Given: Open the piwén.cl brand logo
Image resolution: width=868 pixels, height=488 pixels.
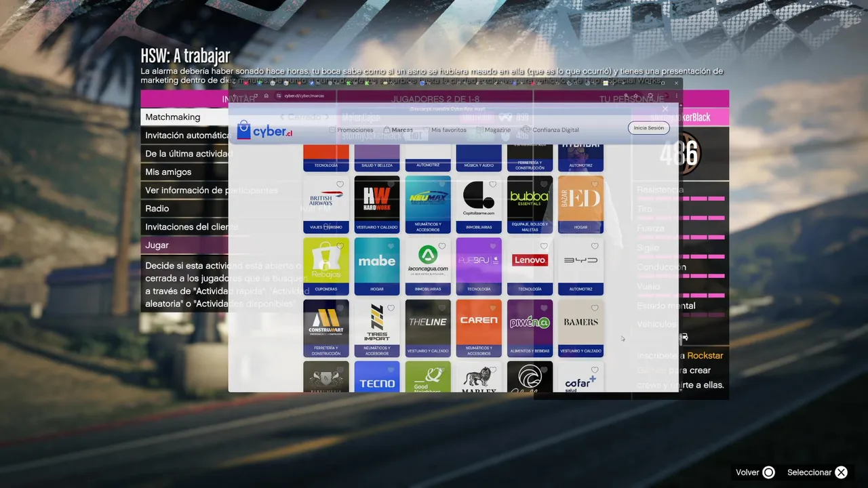Looking at the screenshot, I should [x=530, y=322].
